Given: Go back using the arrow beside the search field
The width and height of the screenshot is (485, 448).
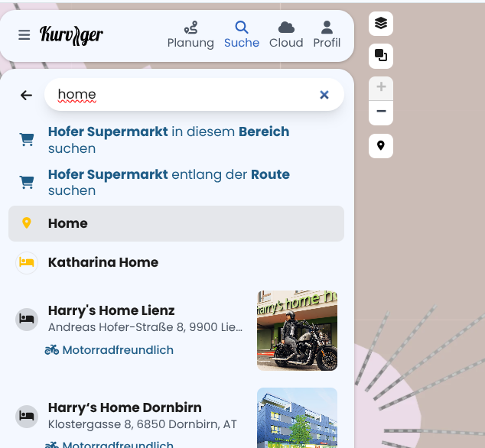Looking at the screenshot, I should [26, 95].
